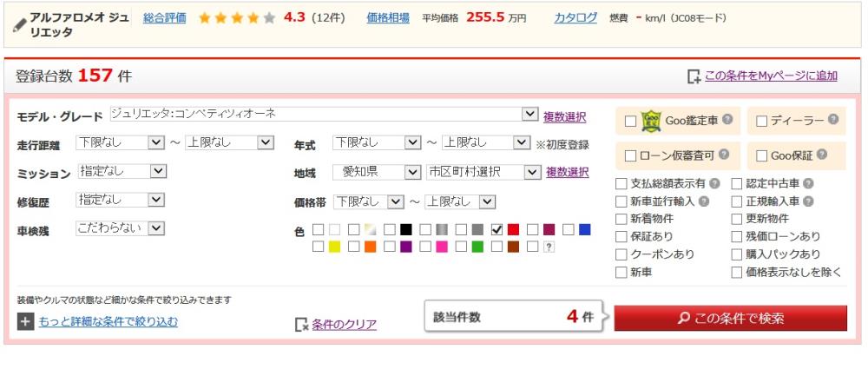Enable the Goo鑑定車 checkbox
The height and width of the screenshot is (389, 868).
click(630, 122)
